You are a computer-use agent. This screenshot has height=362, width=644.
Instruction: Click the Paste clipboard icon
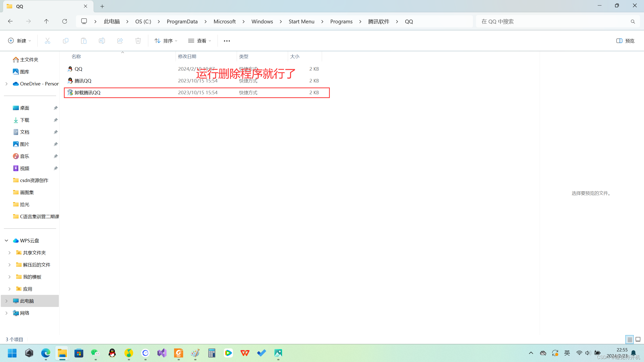click(84, 41)
